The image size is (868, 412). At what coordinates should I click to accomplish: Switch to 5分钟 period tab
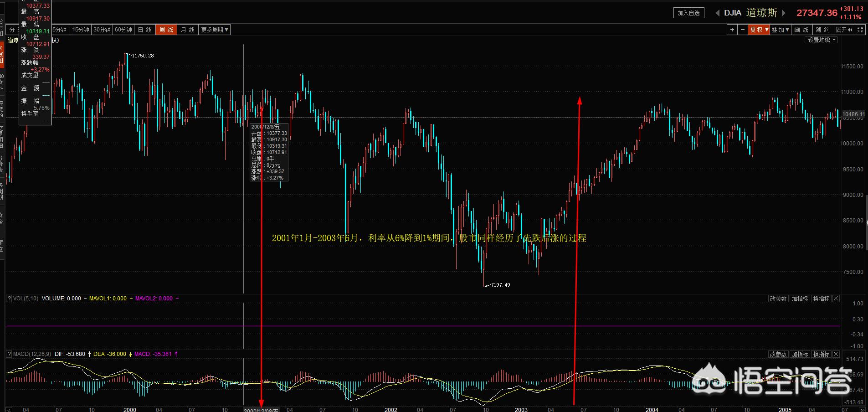pyautogui.click(x=61, y=30)
